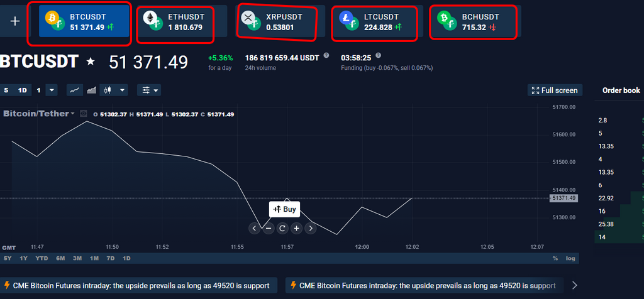Viewport: 644px width, 299px height.
Task: Open the GMT timezone setting
Action: coord(9,247)
